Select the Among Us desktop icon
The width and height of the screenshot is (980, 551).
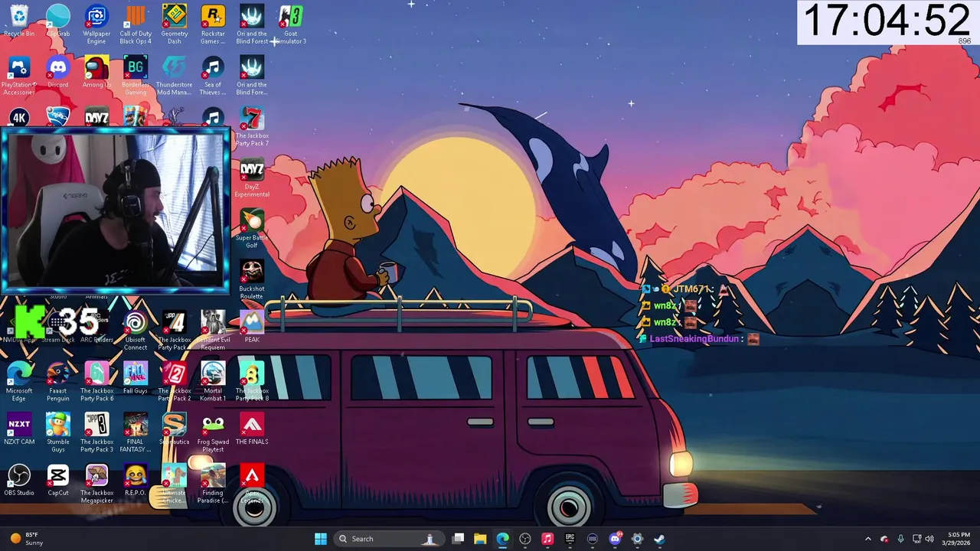(96, 72)
